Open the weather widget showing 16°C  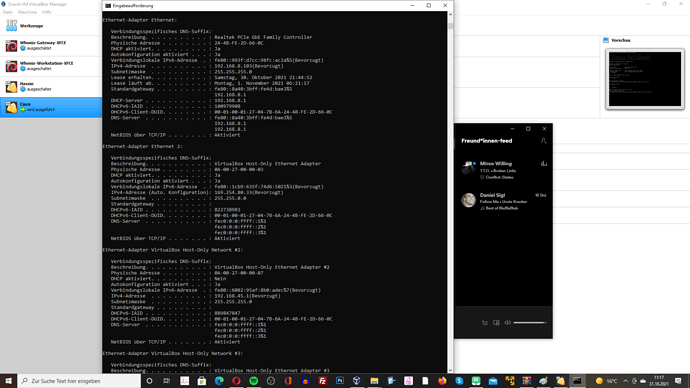(606, 381)
